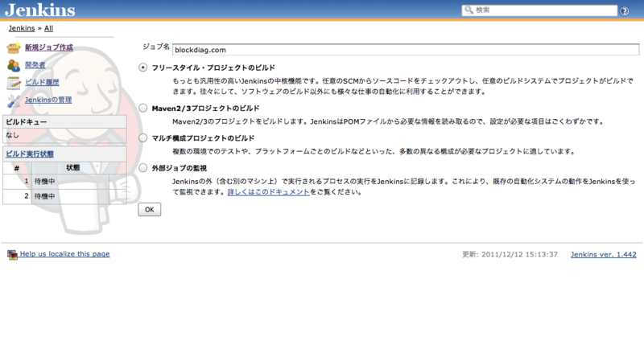Click the All breadcrumb link
The height and width of the screenshot is (361, 644).
click(x=48, y=28)
